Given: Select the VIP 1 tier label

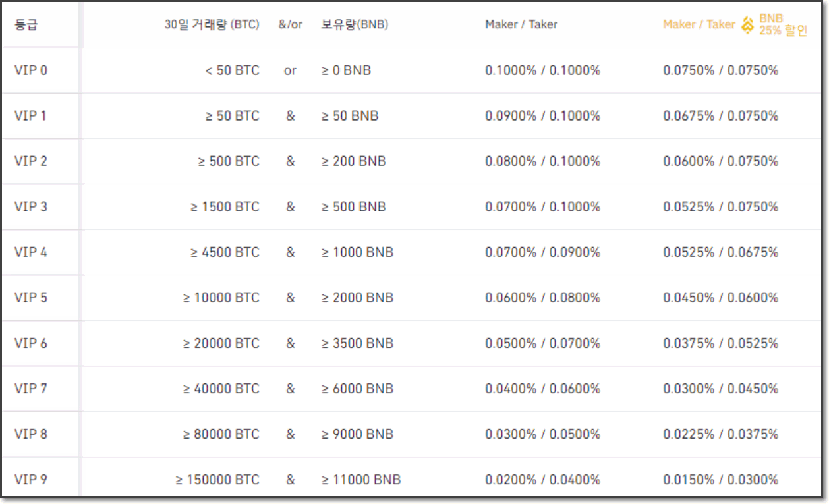Looking at the screenshot, I should point(31,116).
